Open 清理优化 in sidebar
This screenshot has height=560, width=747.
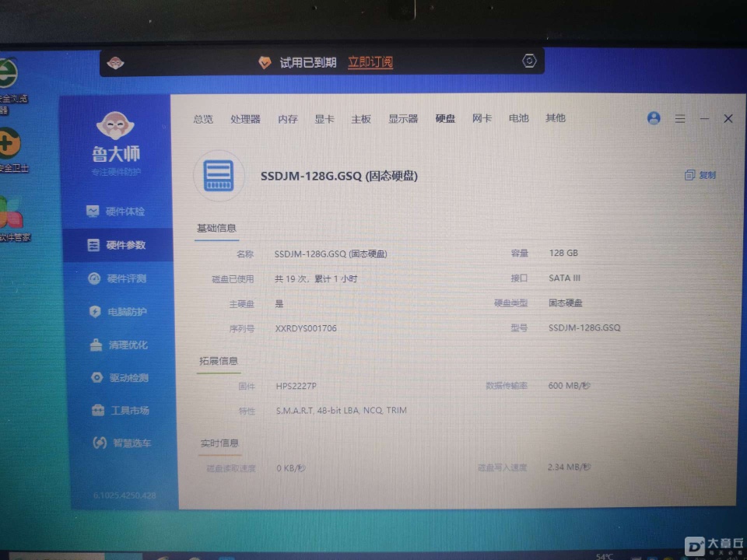pos(119,345)
